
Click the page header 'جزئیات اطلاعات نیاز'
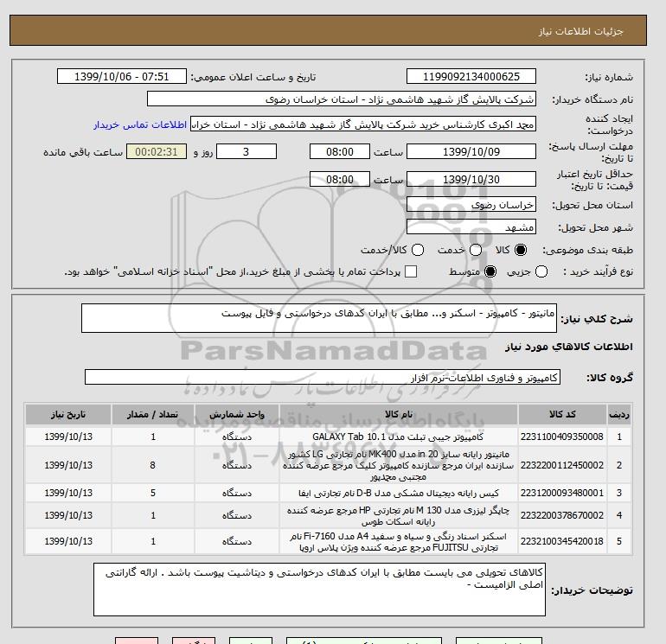click(x=580, y=31)
